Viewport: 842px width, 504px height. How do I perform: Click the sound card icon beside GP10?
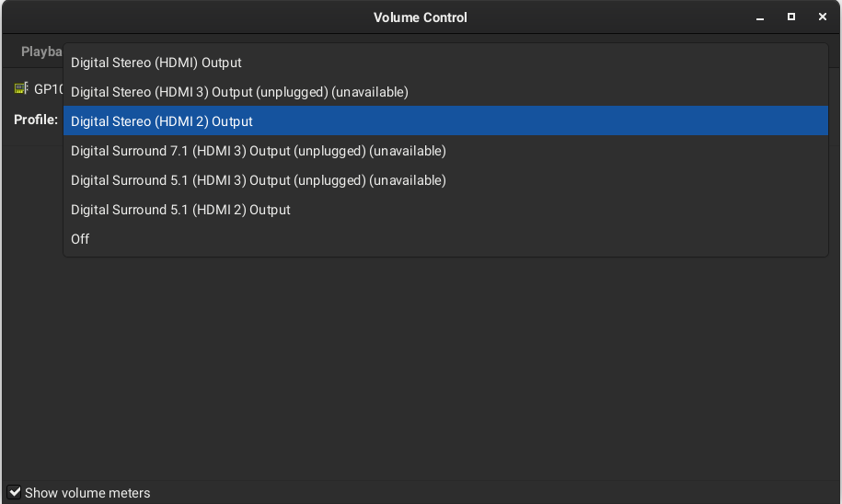tap(21, 88)
